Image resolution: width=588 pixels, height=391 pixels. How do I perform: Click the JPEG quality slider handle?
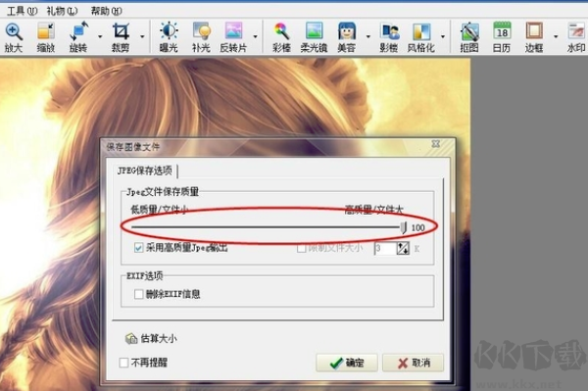[x=403, y=226]
